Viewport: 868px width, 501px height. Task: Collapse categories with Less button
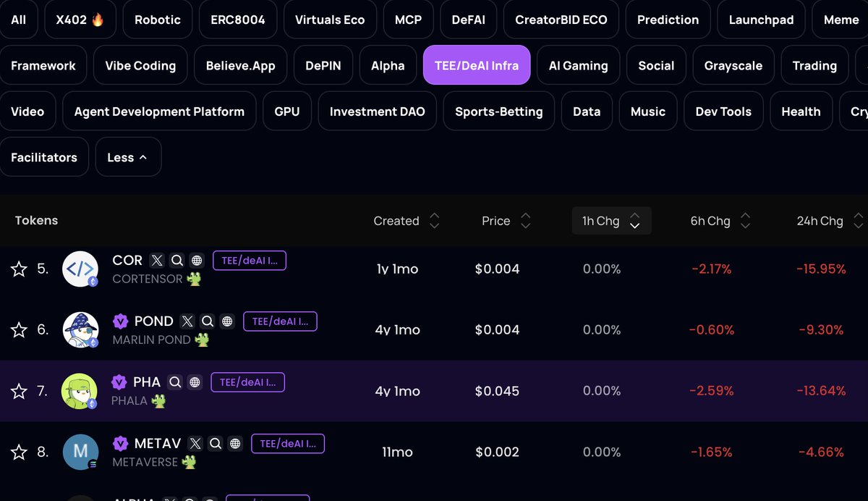pyautogui.click(x=128, y=157)
